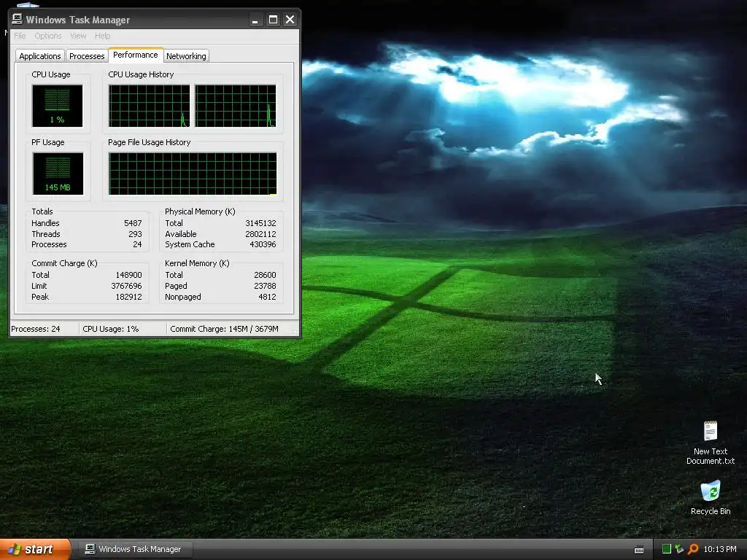Click the Available memory value 2802112
Viewport: 747px width, 560px height.
tap(260, 234)
